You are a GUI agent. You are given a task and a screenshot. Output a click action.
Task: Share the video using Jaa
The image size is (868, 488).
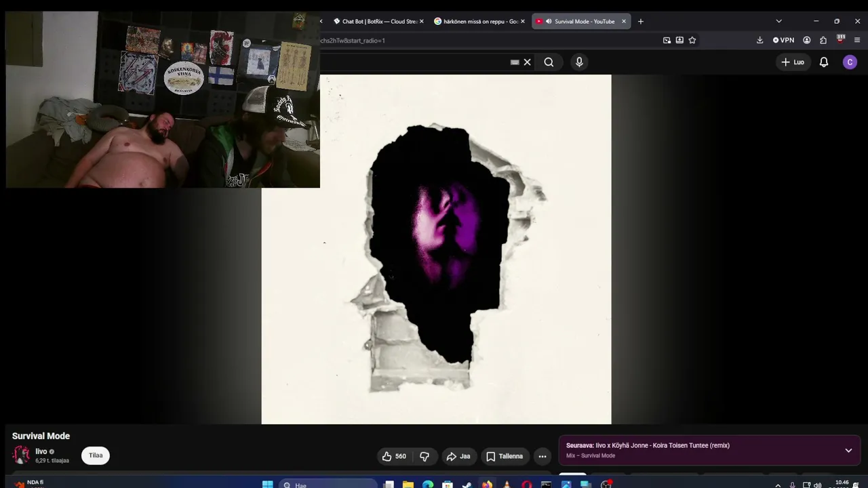[458, 456]
